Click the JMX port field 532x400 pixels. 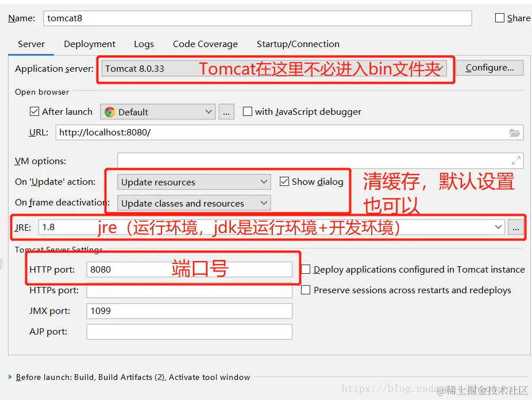190,311
